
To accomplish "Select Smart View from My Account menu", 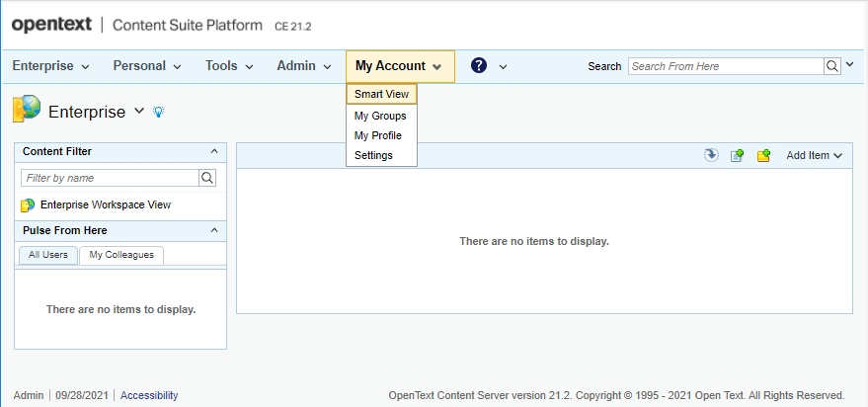I will point(381,94).
